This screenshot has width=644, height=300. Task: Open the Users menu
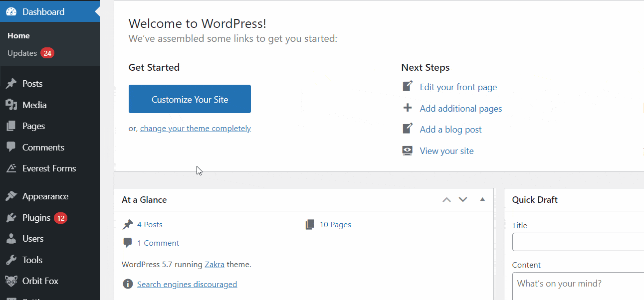coord(50,239)
